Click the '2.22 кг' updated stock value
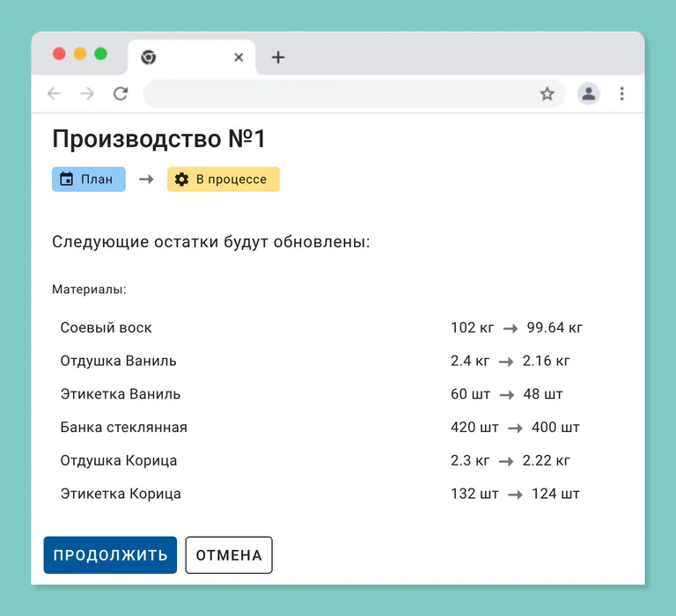The height and width of the screenshot is (616, 676). pos(546,460)
